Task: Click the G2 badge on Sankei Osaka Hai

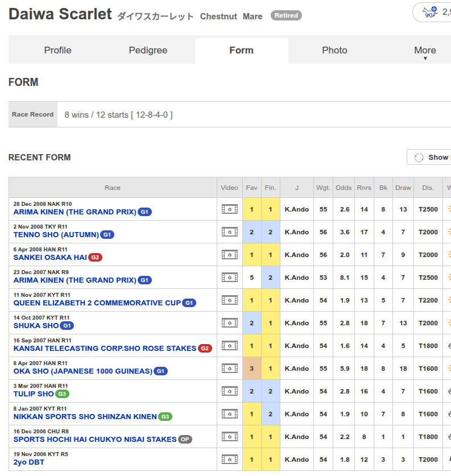Action: pyautogui.click(x=95, y=258)
